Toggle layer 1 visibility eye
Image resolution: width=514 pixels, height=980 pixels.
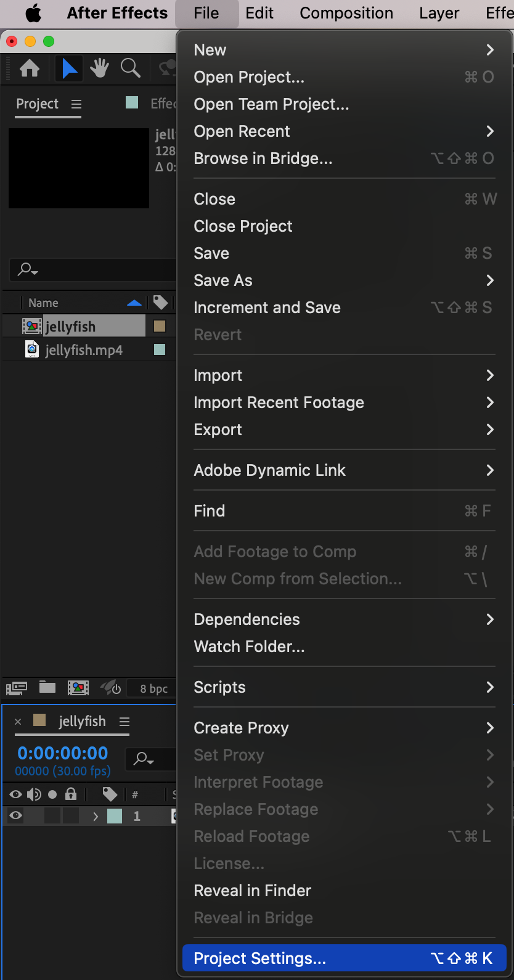point(16,816)
